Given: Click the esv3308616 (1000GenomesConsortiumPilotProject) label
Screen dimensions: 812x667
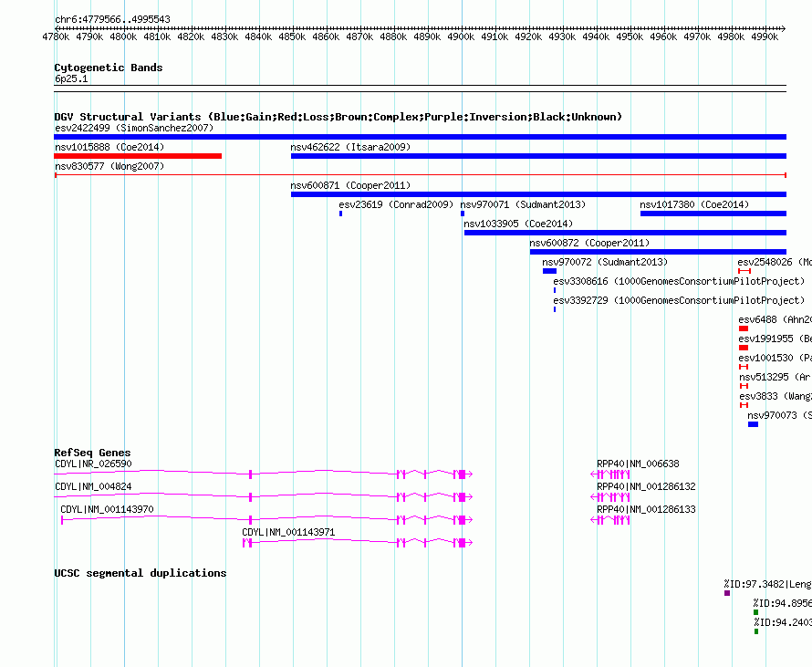Looking at the screenshot, I should tap(679, 281).
